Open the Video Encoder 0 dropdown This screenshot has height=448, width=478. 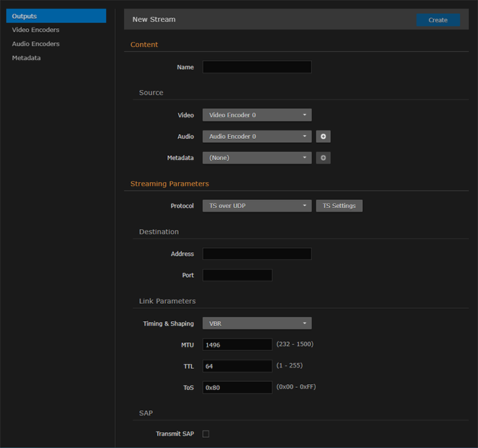pyautogui.click(x=256, y=115)
